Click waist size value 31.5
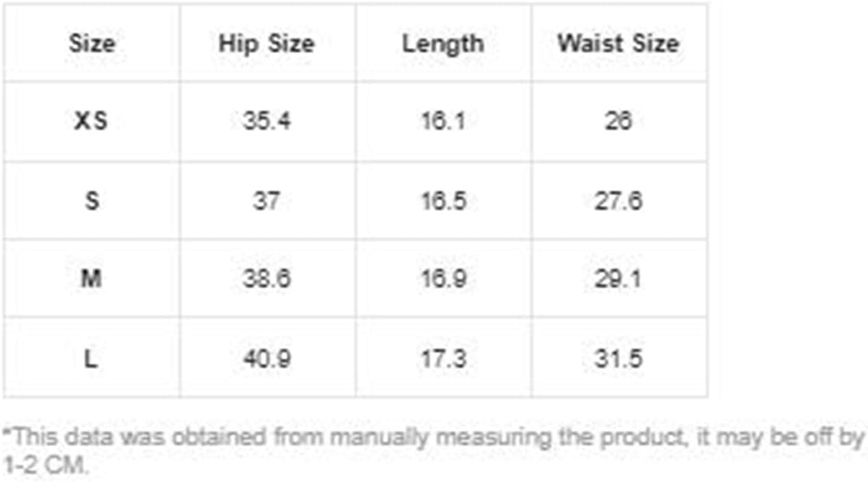Image resolution: width=868 pixels, height=482 pixels. click(618, 359)
